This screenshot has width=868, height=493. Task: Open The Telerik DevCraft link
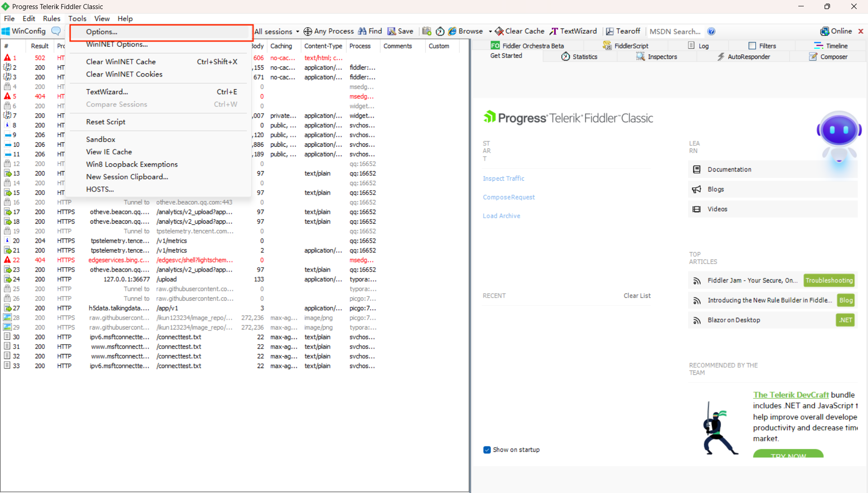click(791, 395)
